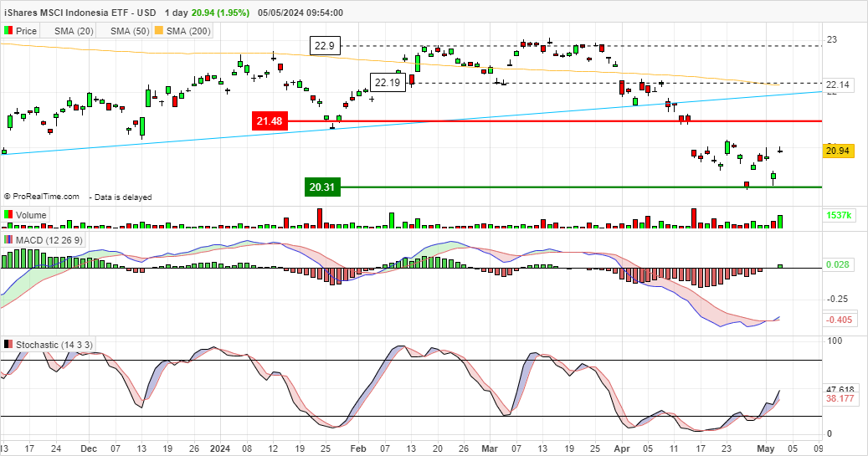
Task: Click the 22.19 level label box
Action: click(x=388, y=83)
